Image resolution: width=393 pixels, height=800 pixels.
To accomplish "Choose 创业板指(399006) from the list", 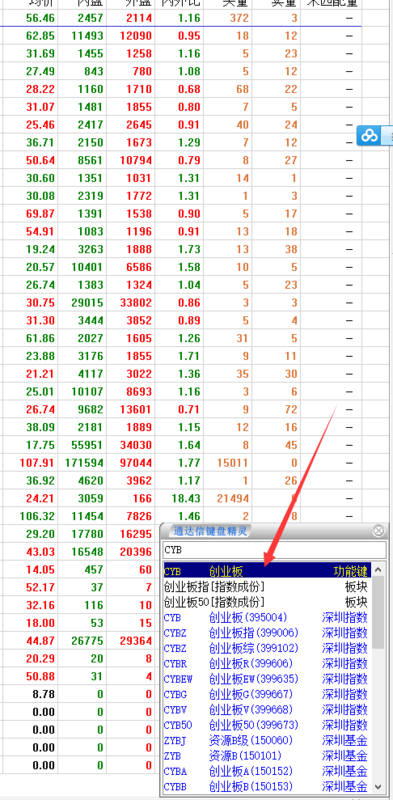I will pos(266,633).
